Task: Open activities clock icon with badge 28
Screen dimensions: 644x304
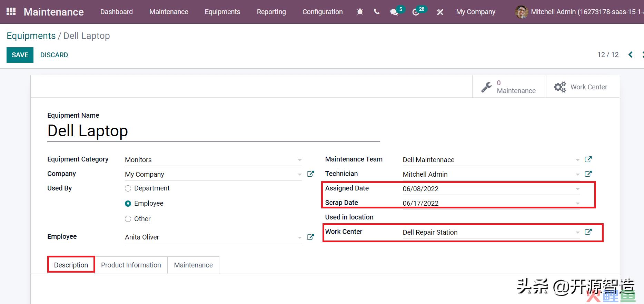Action: tap(419, 11)
